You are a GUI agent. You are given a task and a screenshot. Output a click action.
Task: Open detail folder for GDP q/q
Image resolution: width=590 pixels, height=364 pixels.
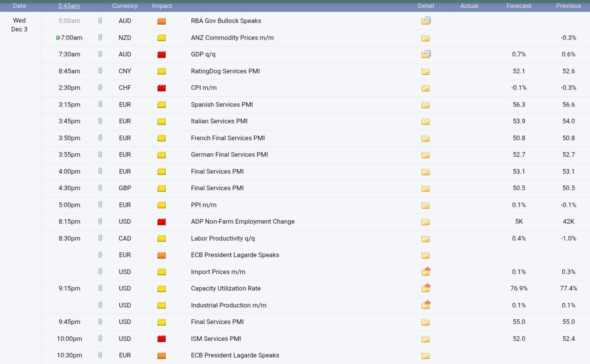[x=426, y=54]
